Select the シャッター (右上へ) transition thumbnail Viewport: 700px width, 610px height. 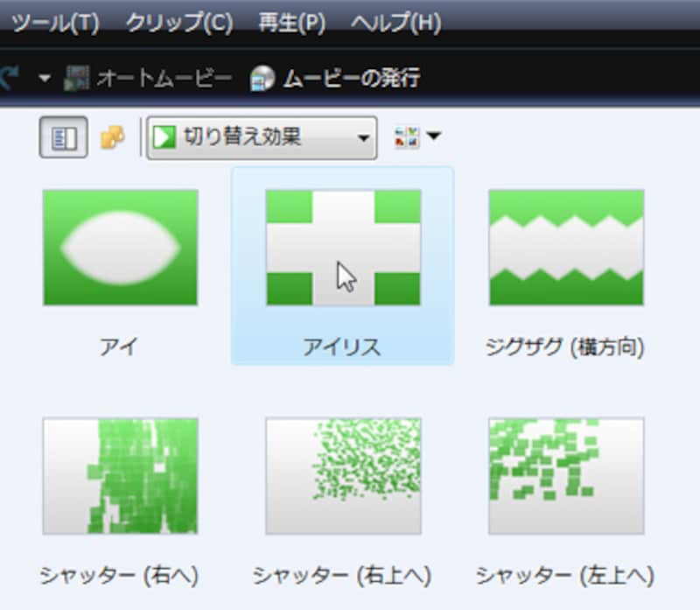[343, 475]
